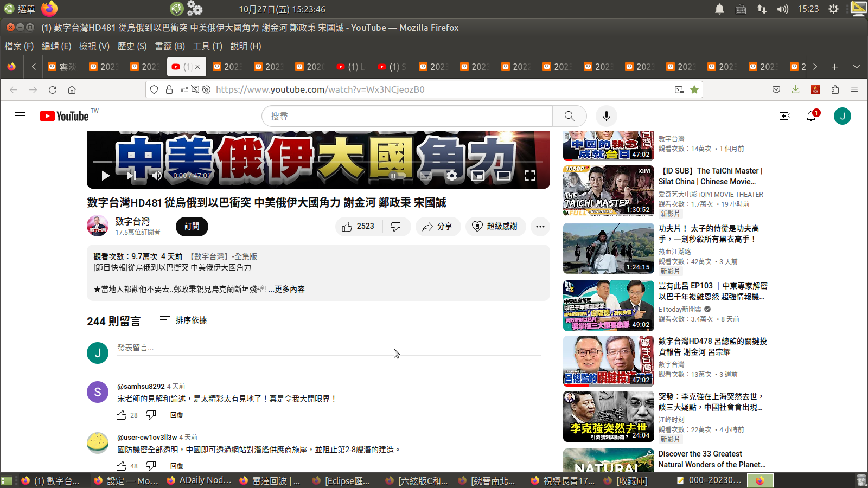868x488 pixels.
Task: Open 說明 (H) menu
Action: click(246, 46)
